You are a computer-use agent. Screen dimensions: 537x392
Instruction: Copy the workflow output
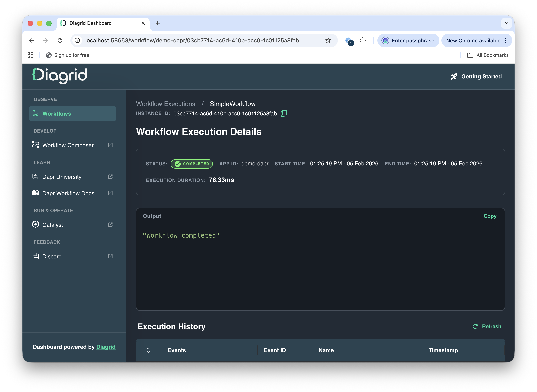(490, 216)
